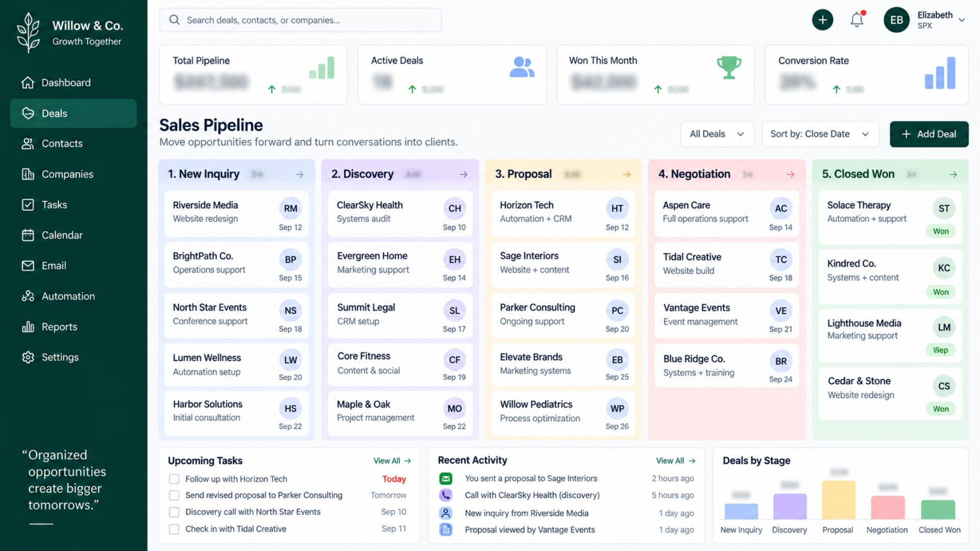Click the Conversion Rate chart icon
Image resolution: width=980 pixels, height=551 pixels.
tap(940, 73)
